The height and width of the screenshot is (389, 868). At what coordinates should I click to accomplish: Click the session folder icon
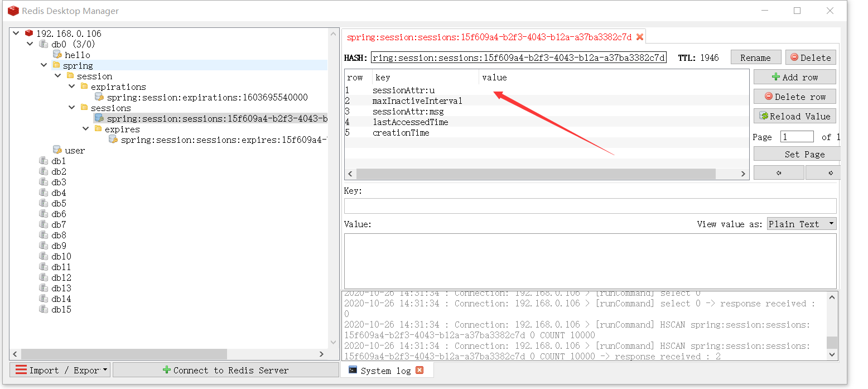pyautogui.click(x=70, y=76)
